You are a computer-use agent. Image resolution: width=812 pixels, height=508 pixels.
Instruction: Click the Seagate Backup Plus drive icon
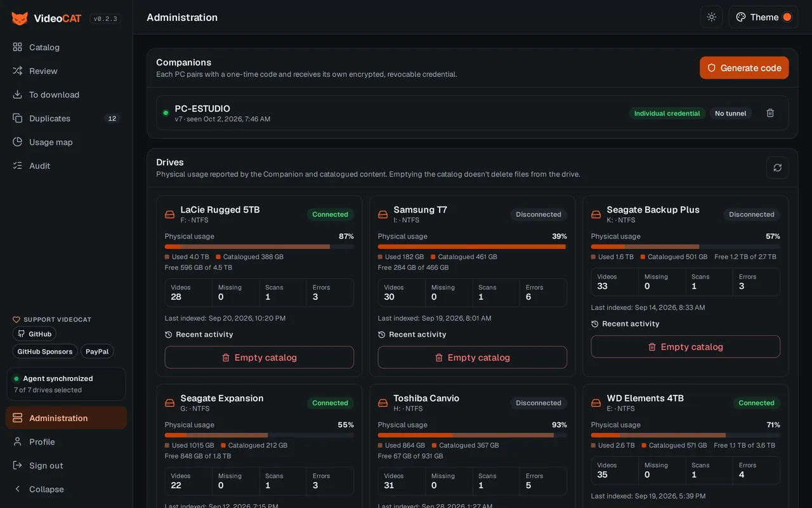(x=596, y=215)
